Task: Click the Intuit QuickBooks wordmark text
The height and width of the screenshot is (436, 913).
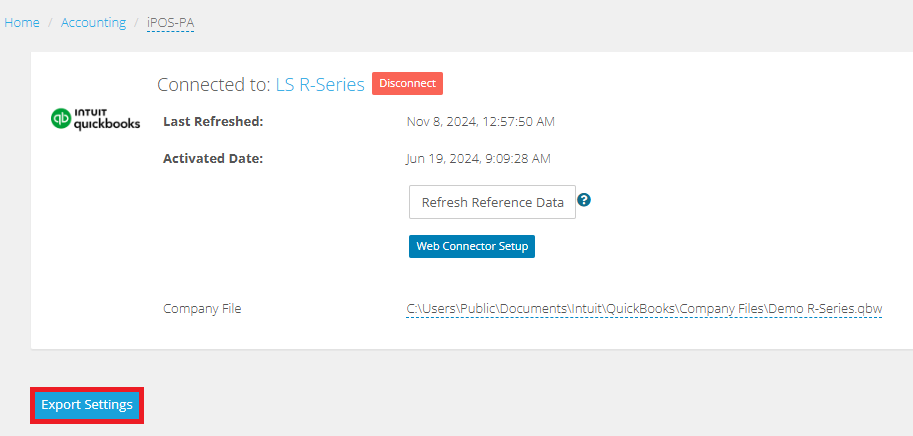Action: (107, 119)
